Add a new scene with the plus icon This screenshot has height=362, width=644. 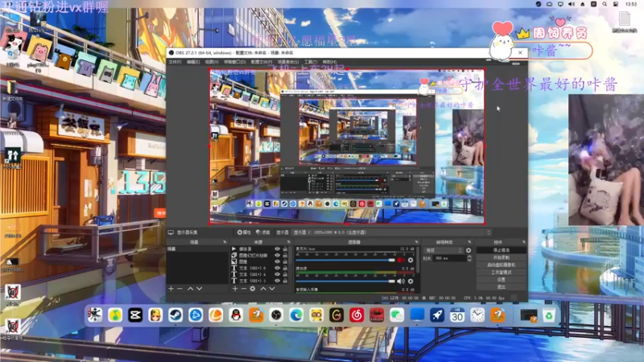coord(171,289)
